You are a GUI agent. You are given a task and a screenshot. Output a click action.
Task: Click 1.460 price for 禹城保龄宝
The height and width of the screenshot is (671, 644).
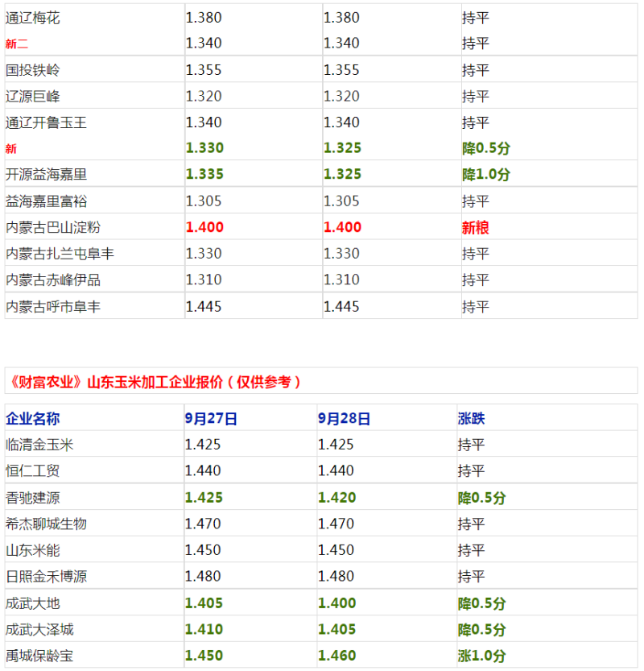(337, 656)
